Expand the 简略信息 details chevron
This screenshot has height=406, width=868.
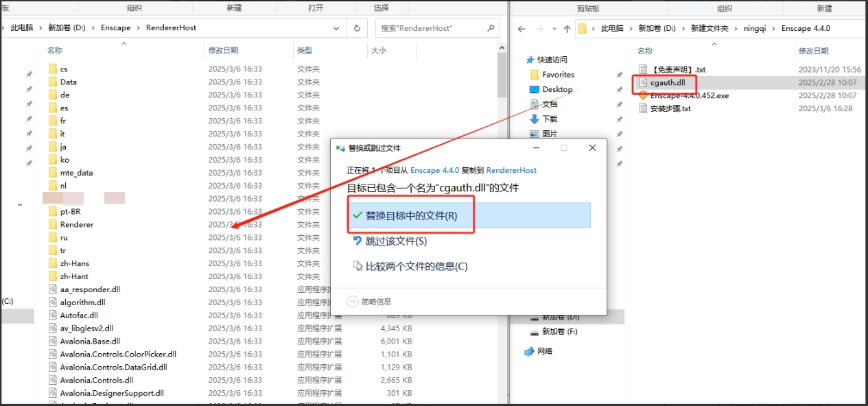tap(353, 301)
